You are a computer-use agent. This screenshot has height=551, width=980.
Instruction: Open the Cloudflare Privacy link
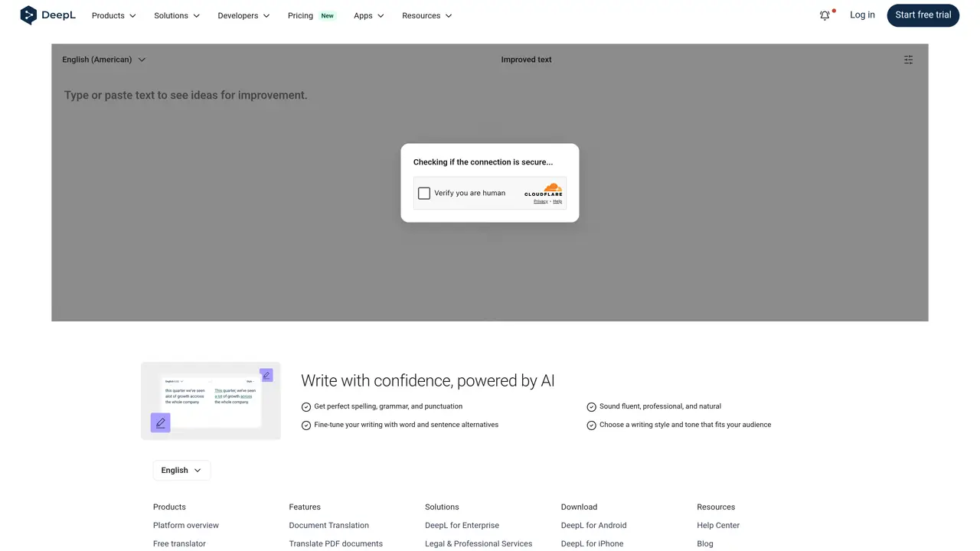tap(541, 201)
